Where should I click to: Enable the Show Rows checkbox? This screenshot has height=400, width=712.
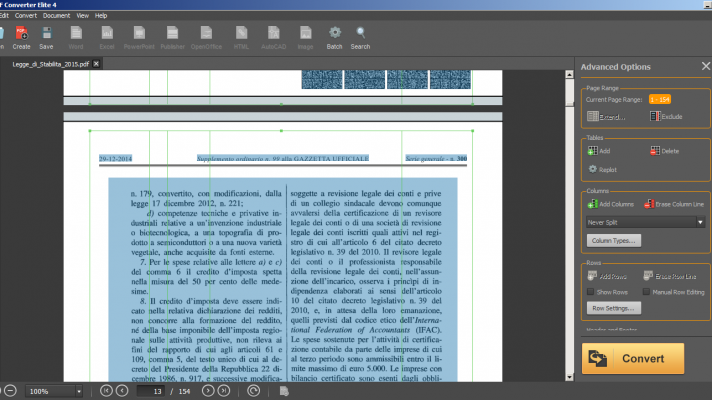coord(592,291)
